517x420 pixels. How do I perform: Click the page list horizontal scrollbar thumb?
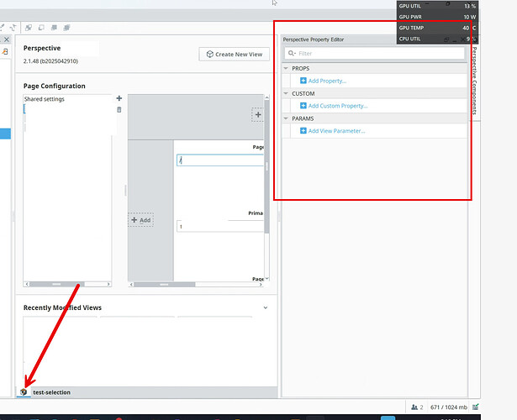point(56,284)
